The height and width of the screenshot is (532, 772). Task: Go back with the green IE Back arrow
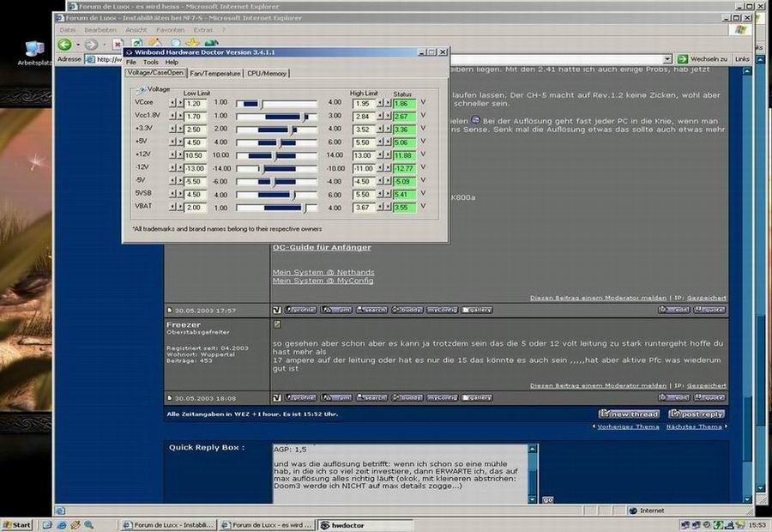64,45
